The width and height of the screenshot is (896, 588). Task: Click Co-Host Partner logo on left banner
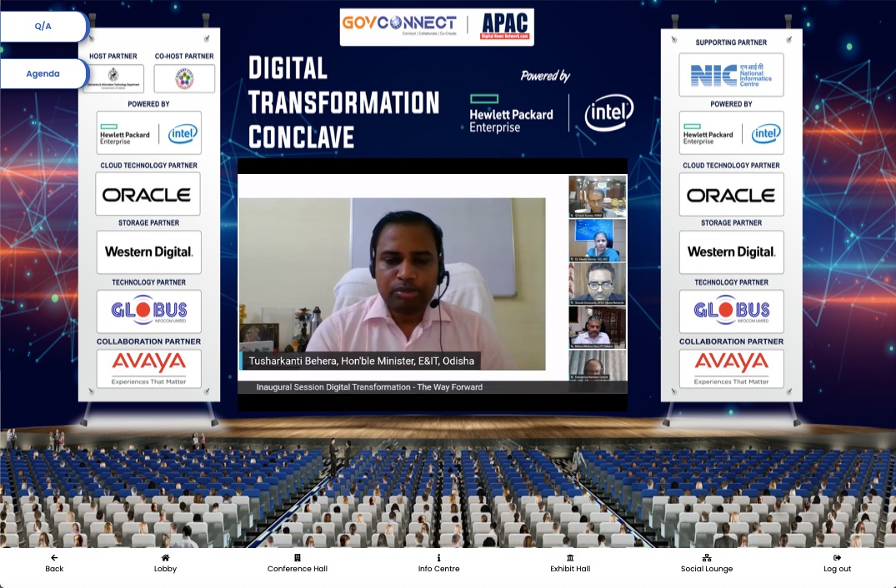click(x=184, y=78)
